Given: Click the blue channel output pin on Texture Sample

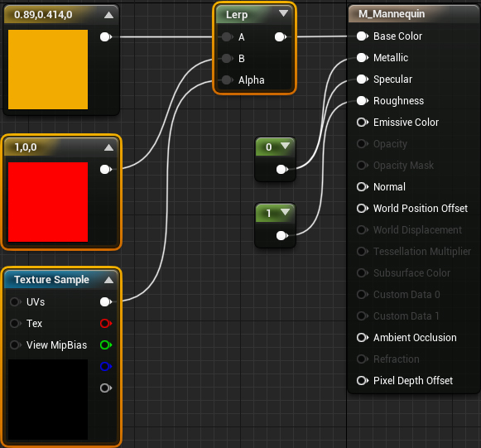Looking at the screenshot, I should 105,366.
